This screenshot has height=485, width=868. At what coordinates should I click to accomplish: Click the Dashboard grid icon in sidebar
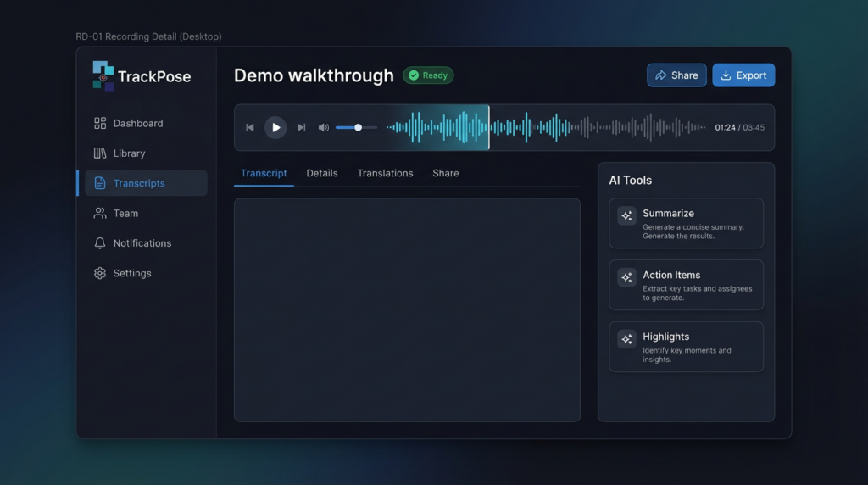(x=100, y=124)
